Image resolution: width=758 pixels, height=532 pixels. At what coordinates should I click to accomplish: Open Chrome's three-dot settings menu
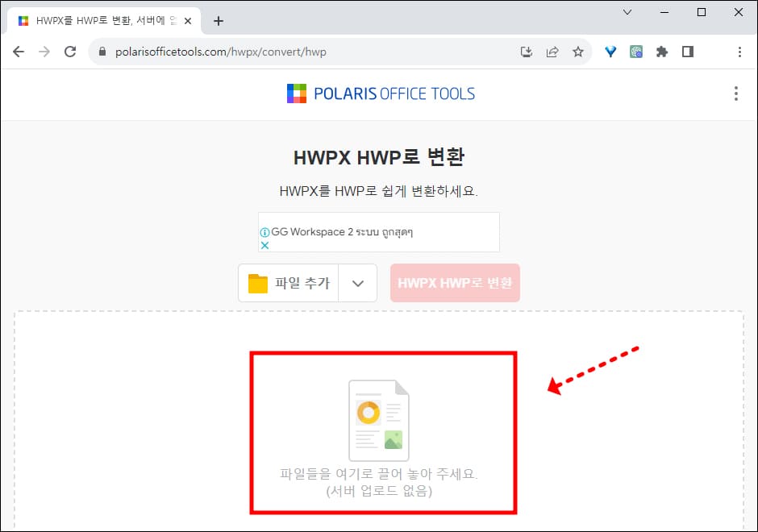point(739,51)
